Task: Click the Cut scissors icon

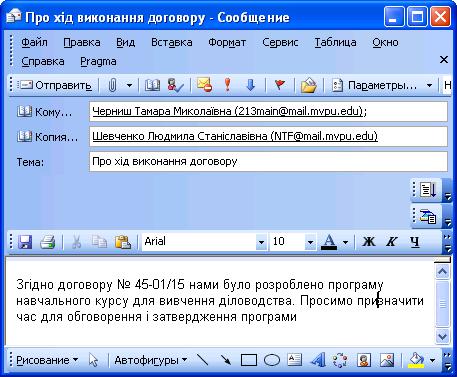Action: (77, 242)
